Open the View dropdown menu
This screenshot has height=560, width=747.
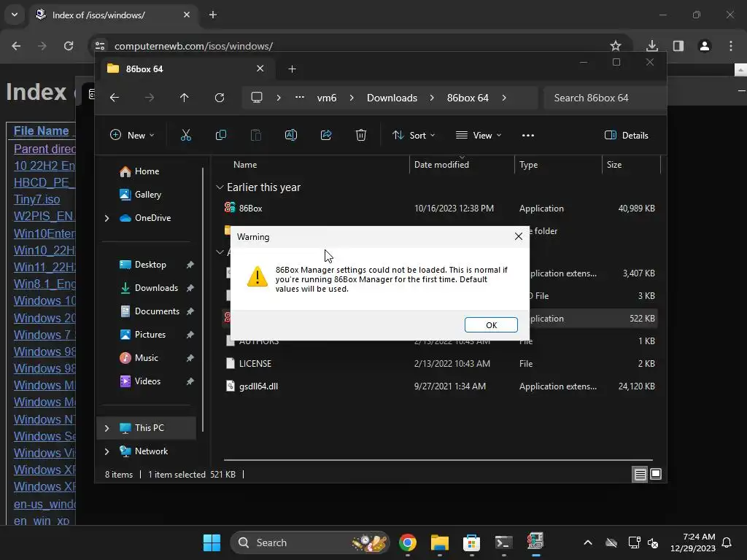479,135
